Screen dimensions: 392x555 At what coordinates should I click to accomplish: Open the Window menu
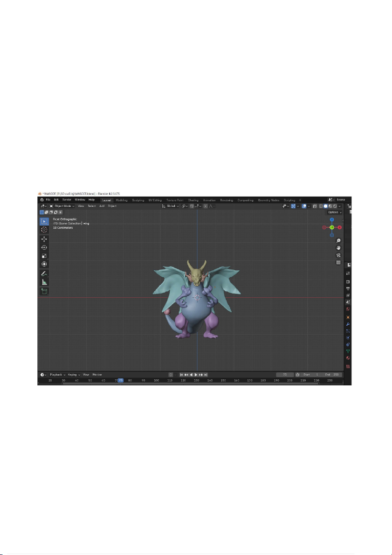(80, 200)
